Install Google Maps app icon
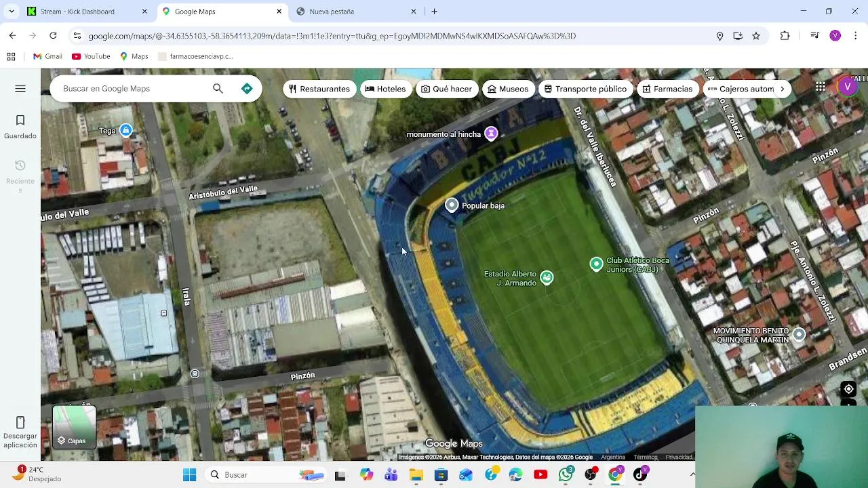868x488 pixels. (738, 36)
